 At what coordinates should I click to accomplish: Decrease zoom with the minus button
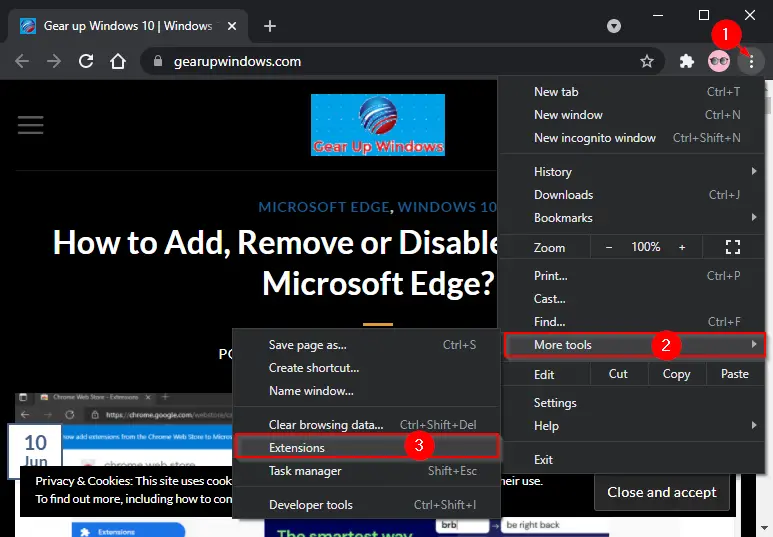[609, 247]
